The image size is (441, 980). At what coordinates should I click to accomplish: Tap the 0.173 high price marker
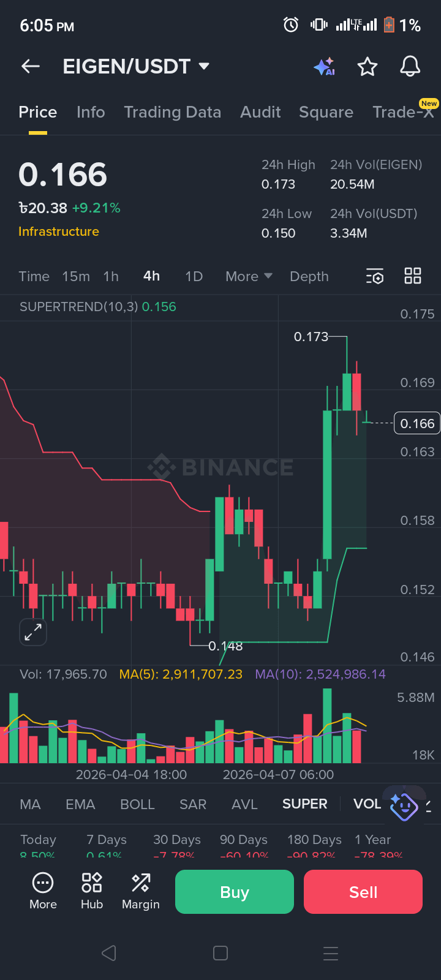pyautogui.click(x=311, y=336)
